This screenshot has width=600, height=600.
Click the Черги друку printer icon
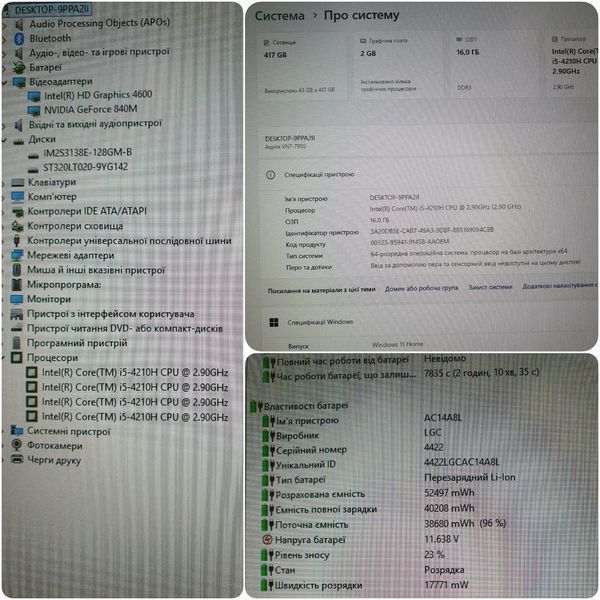point(17,458)
